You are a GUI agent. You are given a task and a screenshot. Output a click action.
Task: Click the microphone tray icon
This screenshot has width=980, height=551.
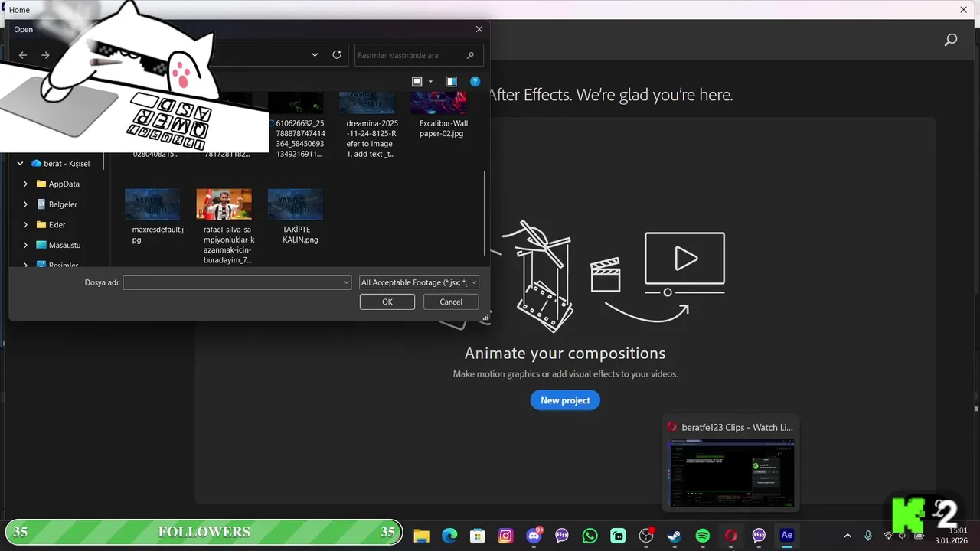coord(868,536)
